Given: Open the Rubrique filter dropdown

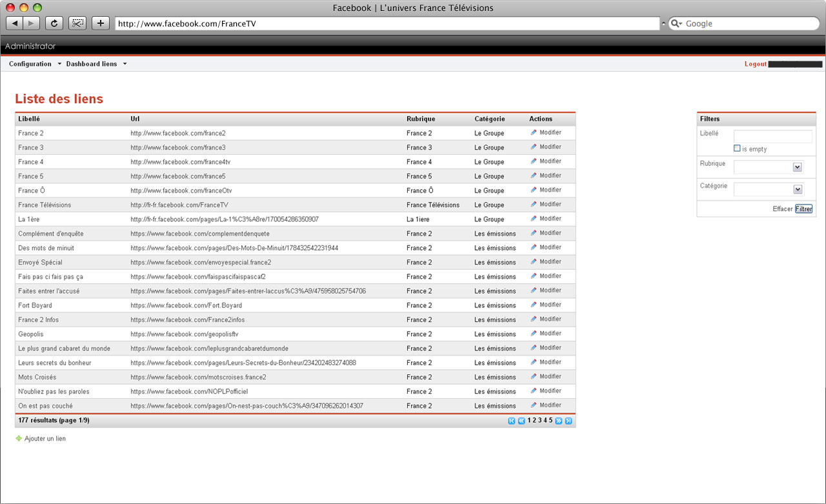Looking at the screenshot, I should (798, 167).
